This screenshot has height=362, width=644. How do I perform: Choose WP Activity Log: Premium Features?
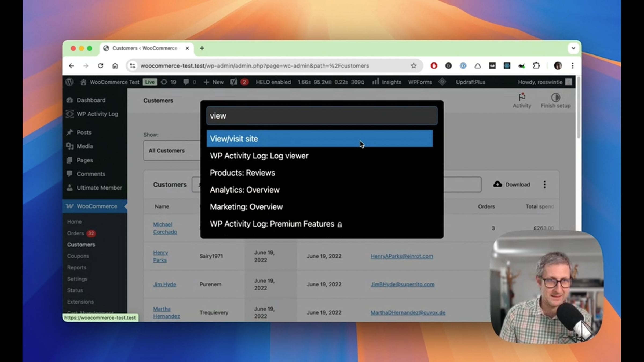320,224
